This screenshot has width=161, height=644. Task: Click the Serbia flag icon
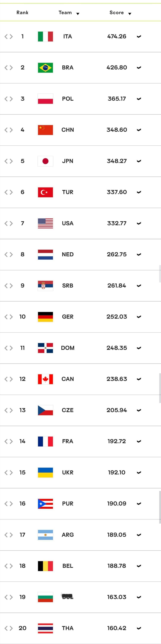[45, 286]
